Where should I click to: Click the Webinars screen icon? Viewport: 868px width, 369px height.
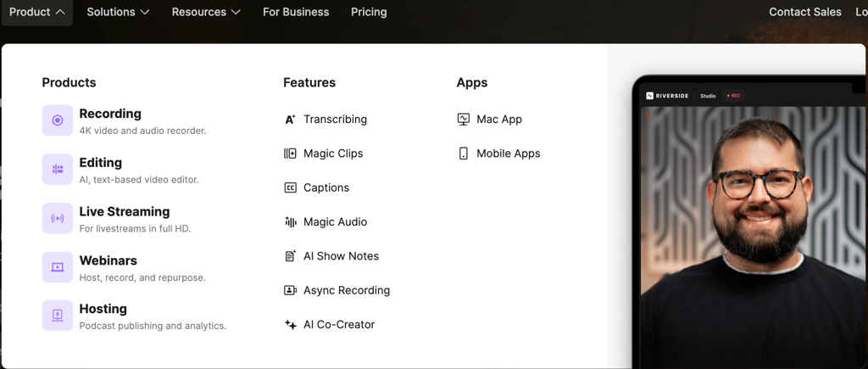[58, 267]
